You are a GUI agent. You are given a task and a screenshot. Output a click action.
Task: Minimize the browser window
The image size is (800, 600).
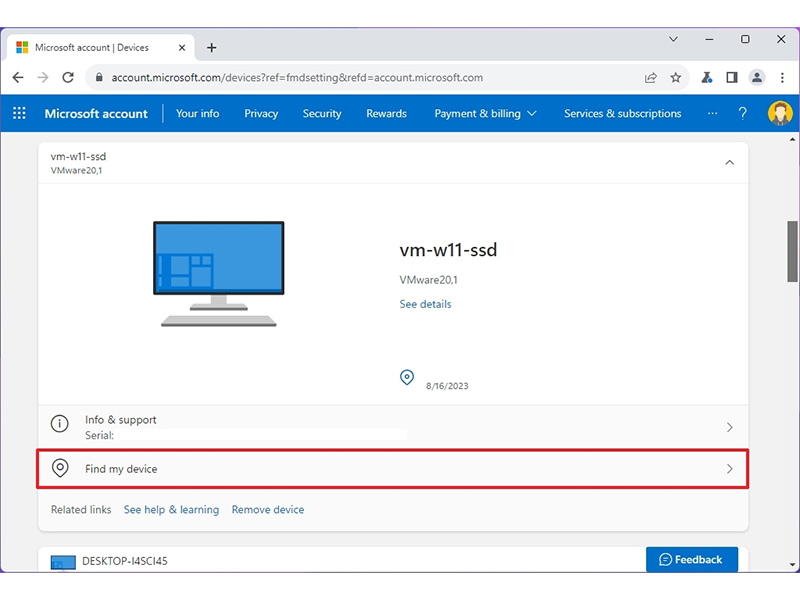click(709, 39)
